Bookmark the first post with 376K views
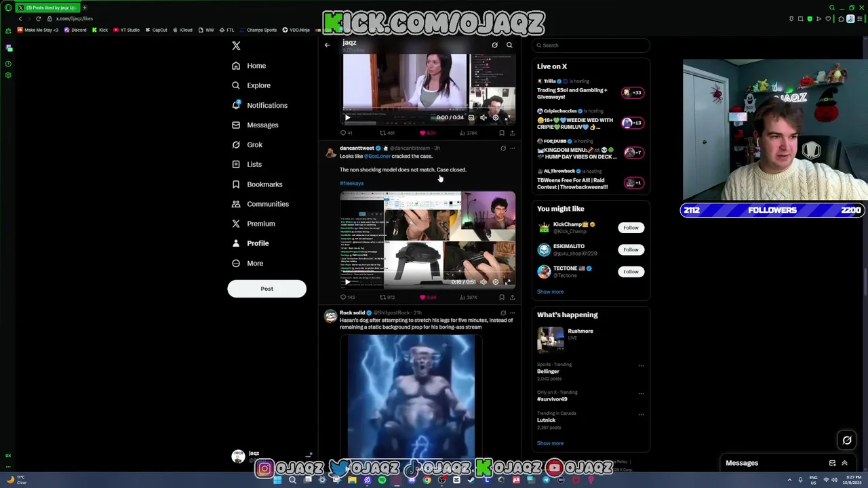Viewport: 868px width, 488px height. (x=502, y=133)
